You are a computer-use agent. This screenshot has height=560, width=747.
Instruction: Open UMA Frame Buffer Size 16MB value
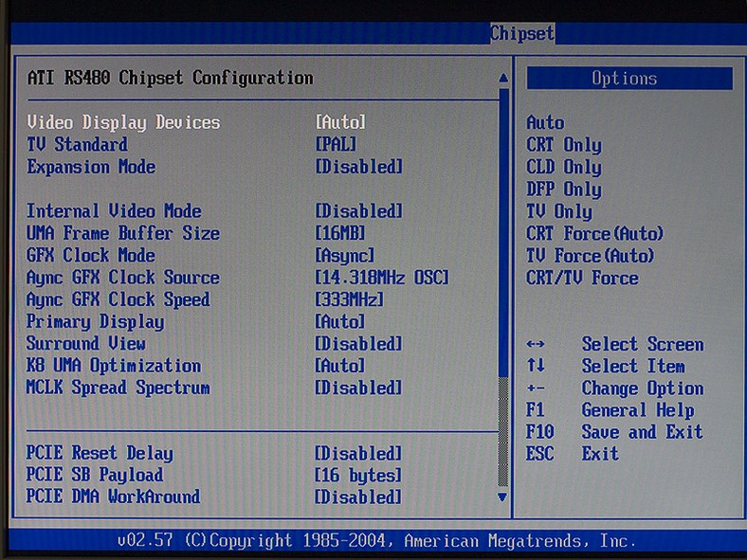click(340, 233)
